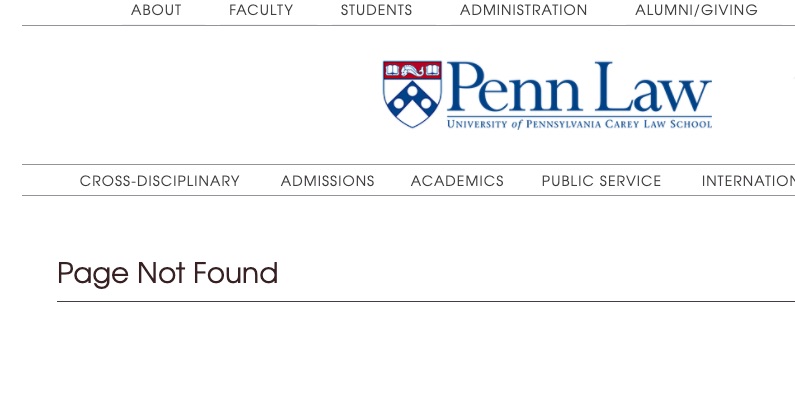
Task: Click the University of Pennsylvania Carey Law School tagline
Action: [580, 124]
